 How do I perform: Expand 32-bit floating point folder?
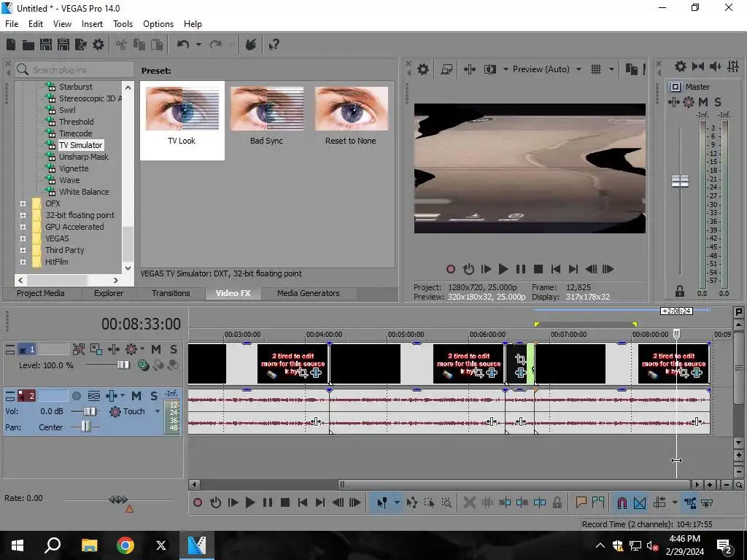23,215
